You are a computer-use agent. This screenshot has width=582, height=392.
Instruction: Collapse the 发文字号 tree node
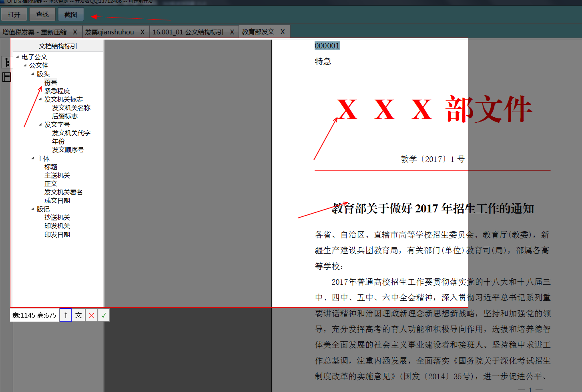pyautogui.click(x=40, y=125)
